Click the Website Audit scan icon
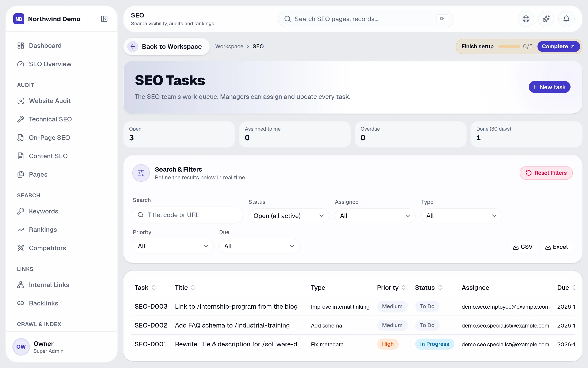Image resolution: width=588 pixels, height=368 pixels. pos(21,101)
